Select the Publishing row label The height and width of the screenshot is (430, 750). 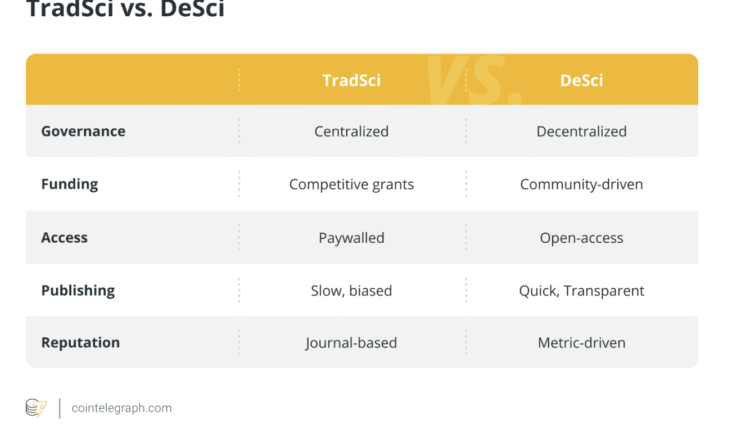click(x=78, y=291)
